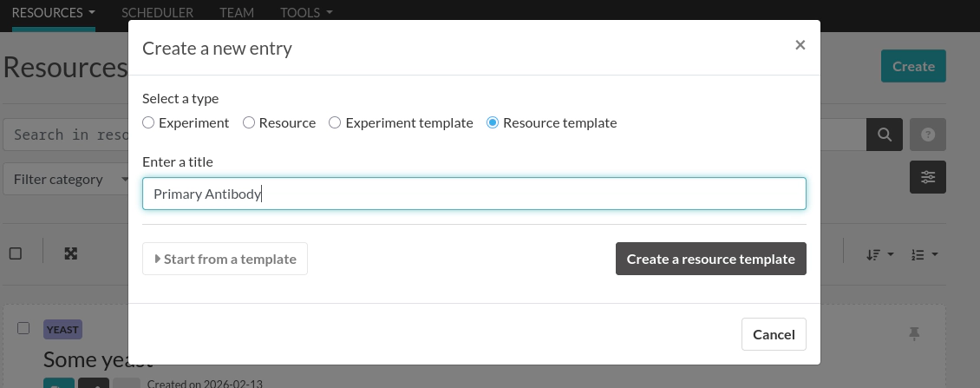Choose the Experiment template radio option

click(x=335, y=123)
